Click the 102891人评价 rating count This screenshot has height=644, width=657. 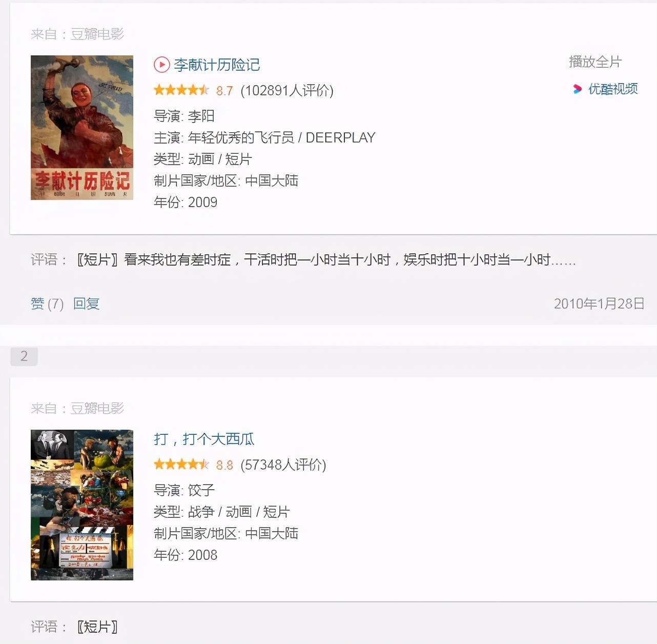click(287, 91)
